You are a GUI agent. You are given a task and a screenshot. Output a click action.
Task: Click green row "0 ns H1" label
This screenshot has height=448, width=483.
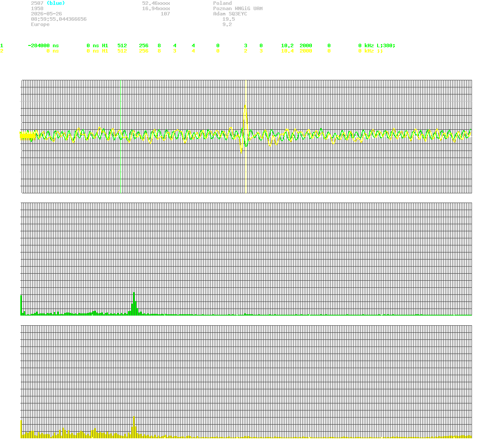point(97,45)
